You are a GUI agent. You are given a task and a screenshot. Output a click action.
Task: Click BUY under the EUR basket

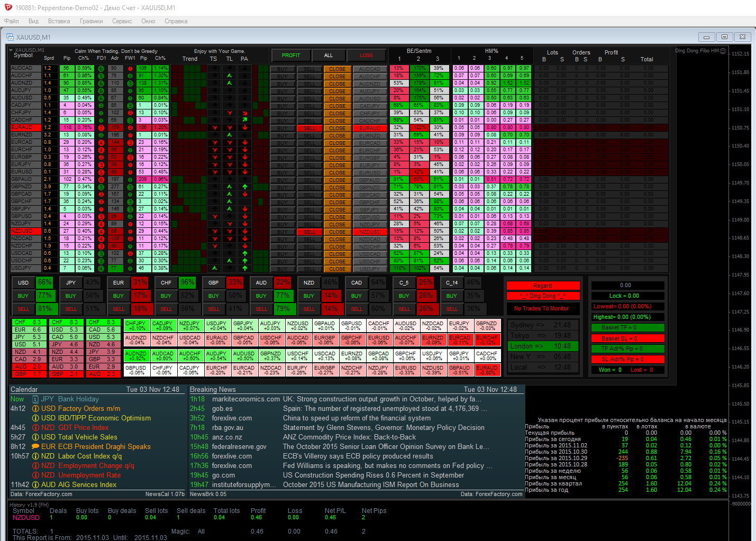(119, 296)
